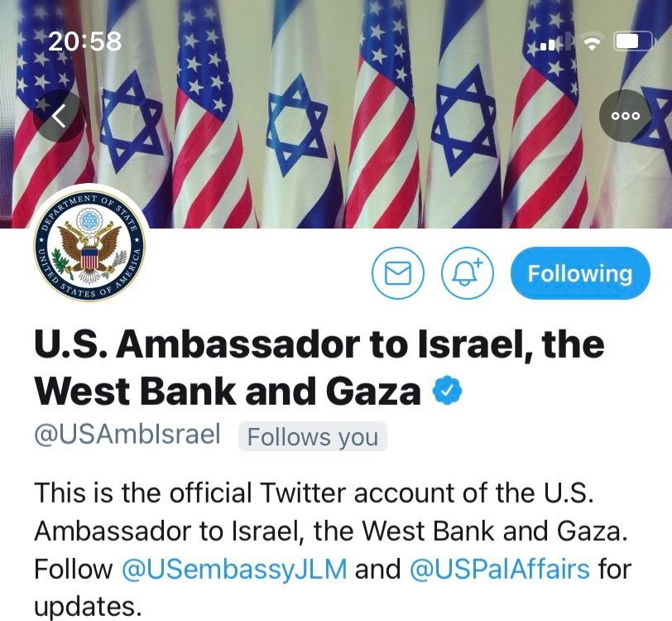
Task: Open the @USPalAffairs mention link
Action: 500,569
